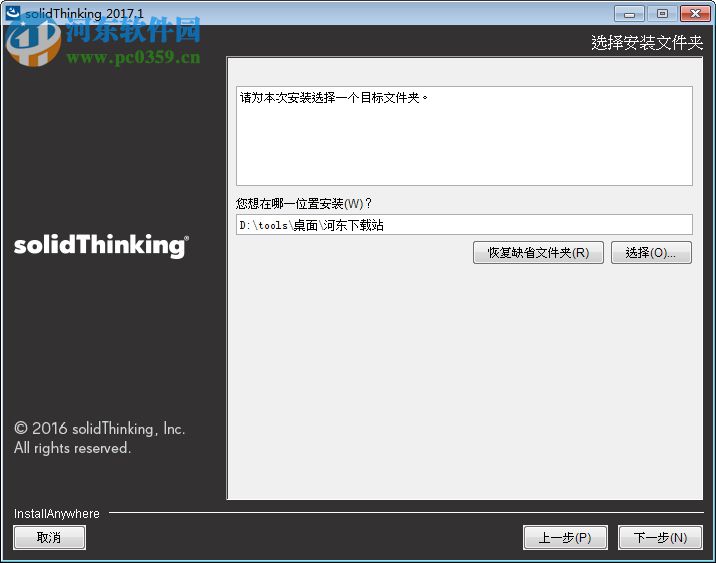This screenshot has width=716, height=563.
Task: Minimize the solidThinking installer window
Action: coord(629,14)
